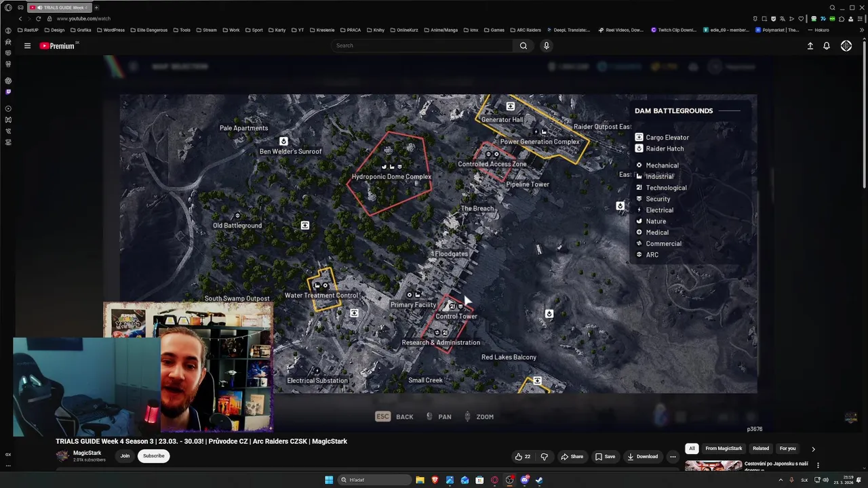Image resolution: width=868 pixels, height=488 pixels.
Task: Open the Polymarket bookmark
Action: [x=777, y=30]
